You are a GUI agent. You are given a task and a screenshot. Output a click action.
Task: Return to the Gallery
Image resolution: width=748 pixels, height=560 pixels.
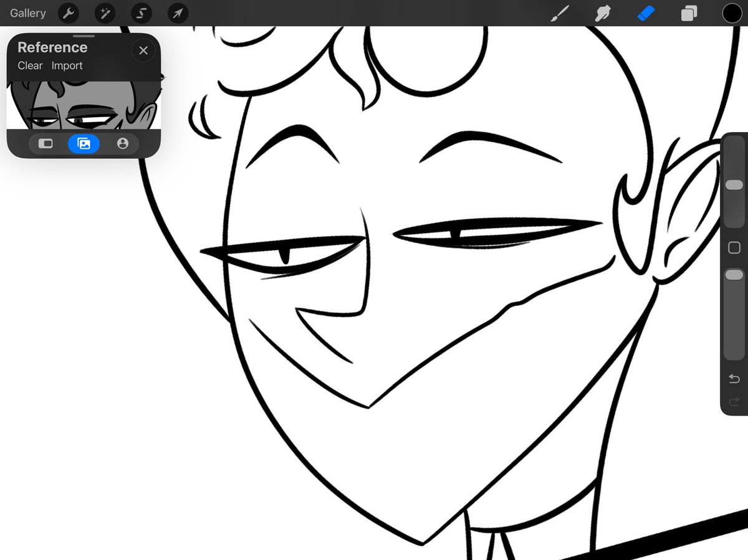(28, 13)
